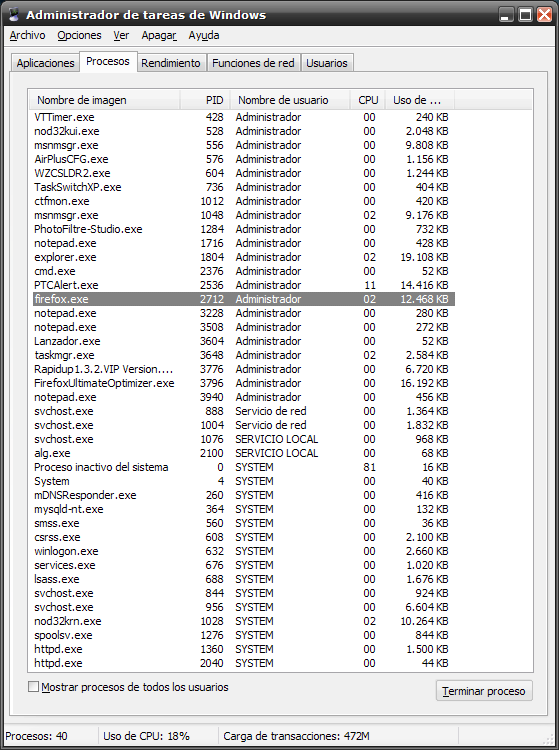Viewport: 559px width, 750px height.
Task: Select msnmsgr.exe with PID 556
Action: [x=243, y=145]
